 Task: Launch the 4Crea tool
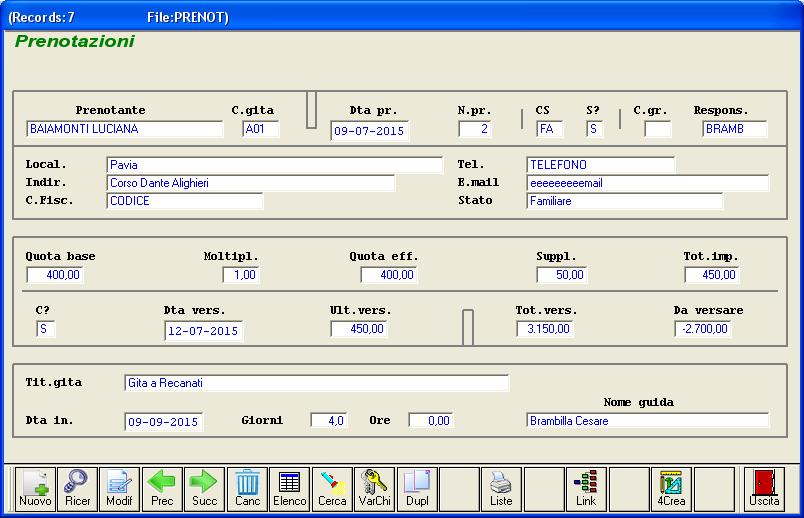(x=671, y=489)
